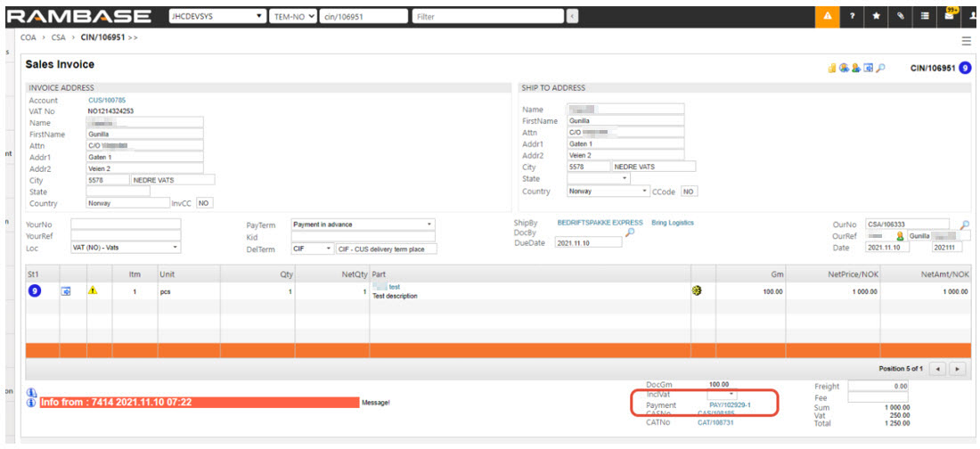
Task: Go to next position arrow button
Action: point(958,368)
